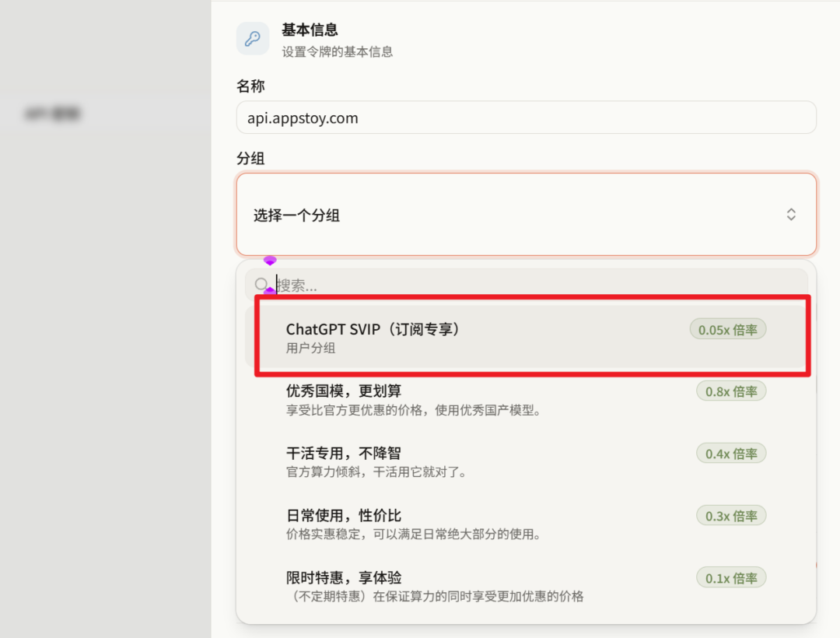Click the 0.05x 倍率 badge
840x638 pixels.
coord(727,329)
